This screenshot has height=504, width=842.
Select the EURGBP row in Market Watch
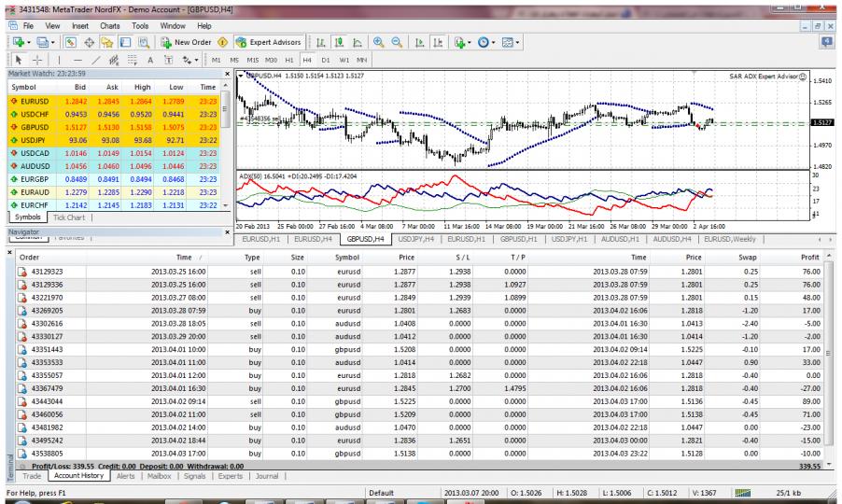(36, 179)
